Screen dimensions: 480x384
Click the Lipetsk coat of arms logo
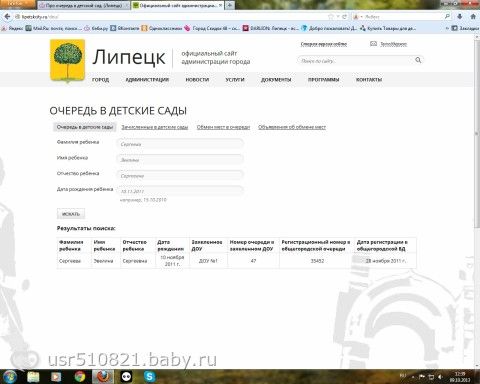point(68,60)
